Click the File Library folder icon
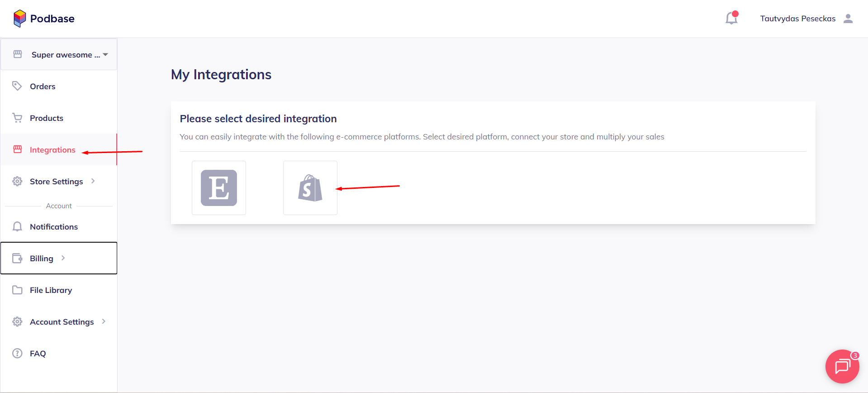The width and height of the screenshot is (868, 393). [x=17, y=290]
